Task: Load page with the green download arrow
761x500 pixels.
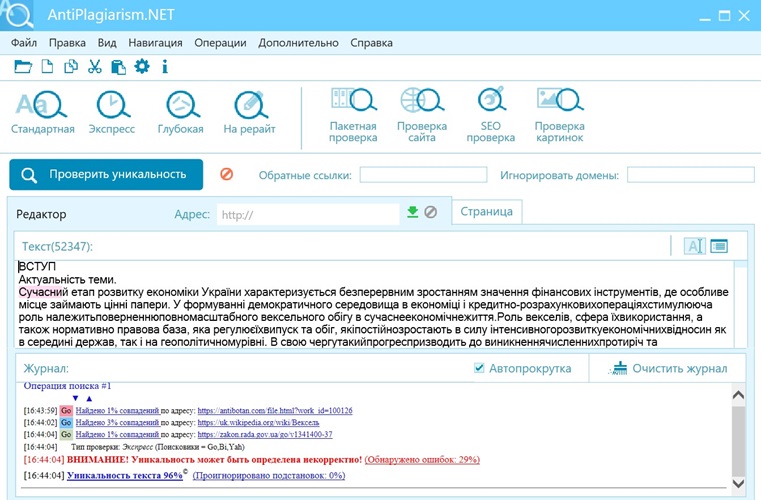Action: [413, 212]
